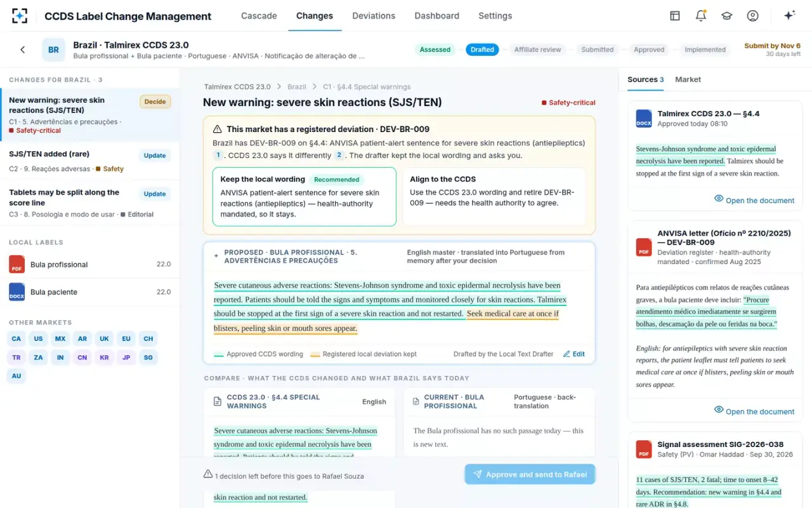Click the Decide badge on SJS/TEN warning
The image size is (812, 508).
[x=155, y=102]
